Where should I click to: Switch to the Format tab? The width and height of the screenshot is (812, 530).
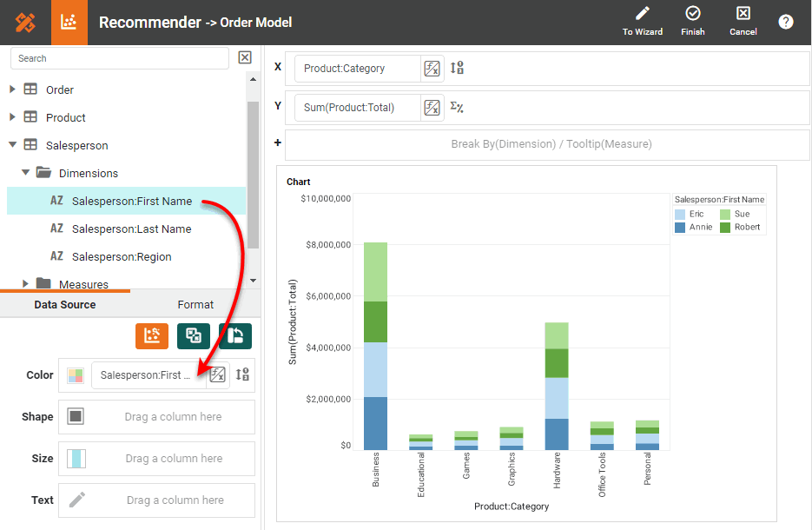tap(195, 304)
